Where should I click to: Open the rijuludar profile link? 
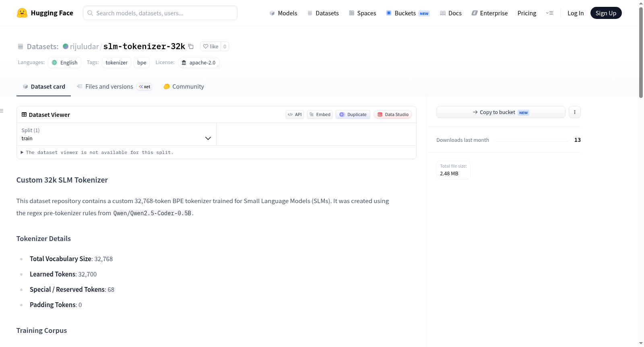click(84, 46)
